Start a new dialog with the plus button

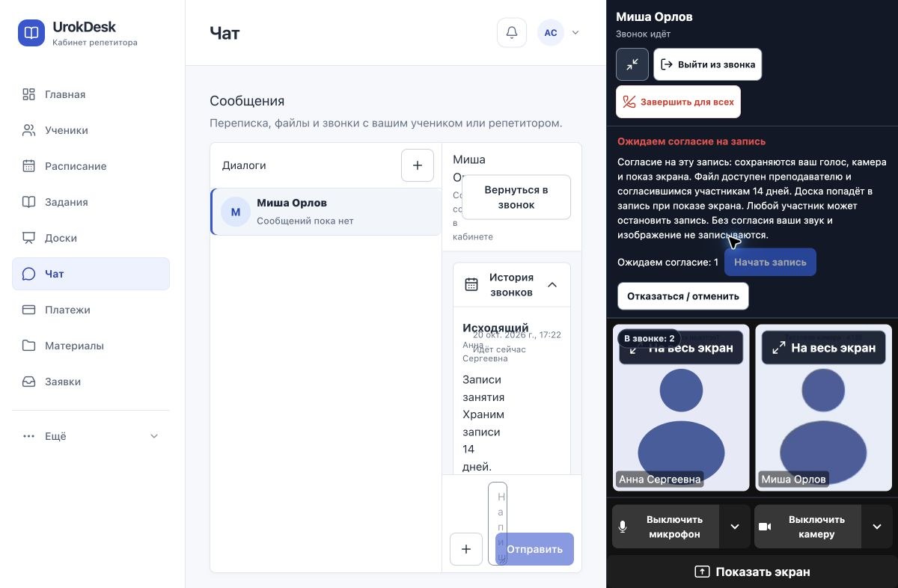[418, 165]
